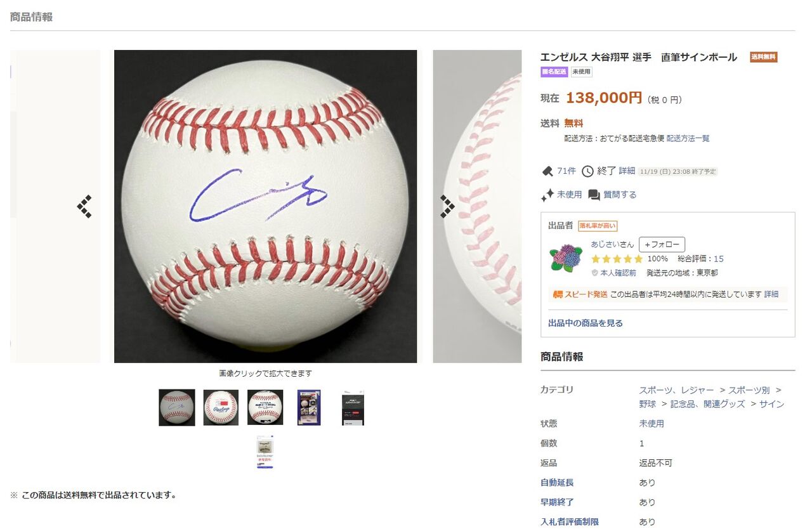Open the スポーツ、レジャー category link
Image resolution: width=812 pixels, height=529 pixels.
[676, 390]
